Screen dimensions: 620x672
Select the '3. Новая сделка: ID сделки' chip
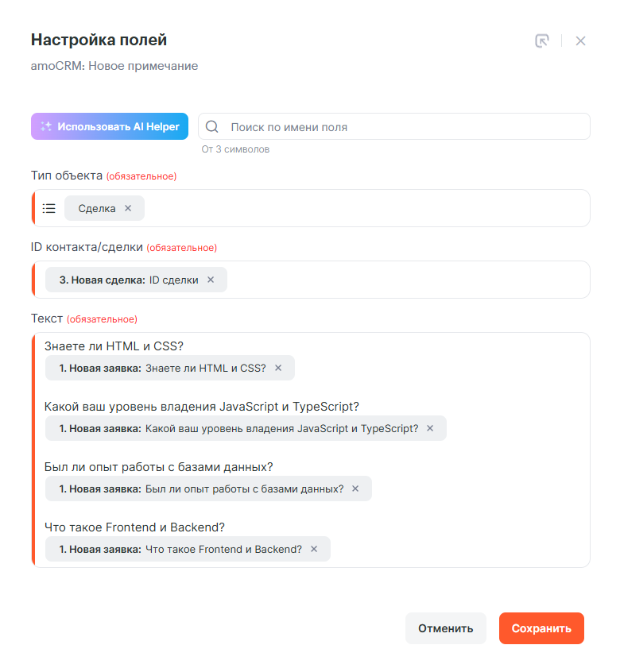(129, 280)
